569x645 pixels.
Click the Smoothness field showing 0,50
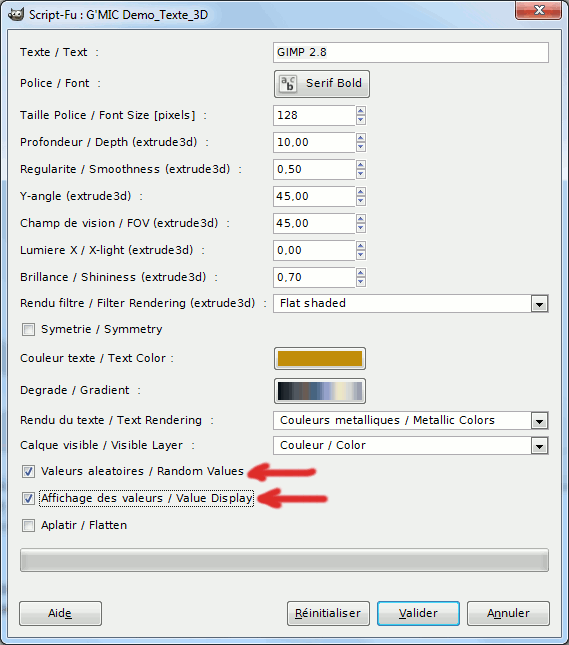314,169
